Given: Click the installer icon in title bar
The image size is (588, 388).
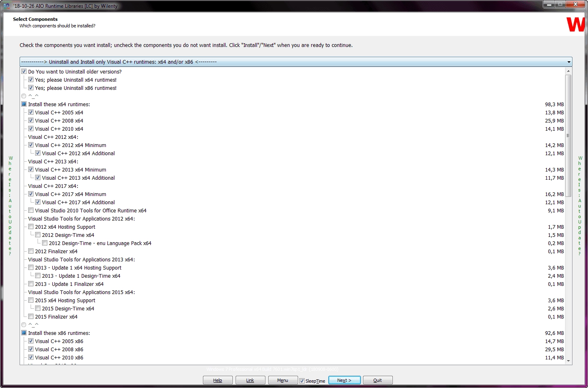Looking at the screenshot, I should (7, 6).
